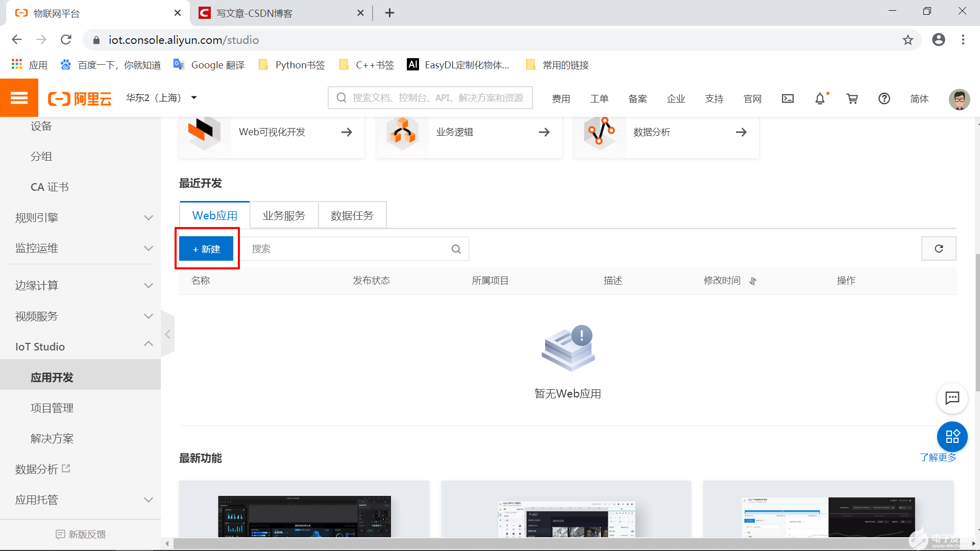Viewport: 980px width, 551px height.
Task: Expand 监控运维 in sidebar
Action: (149, 248)
